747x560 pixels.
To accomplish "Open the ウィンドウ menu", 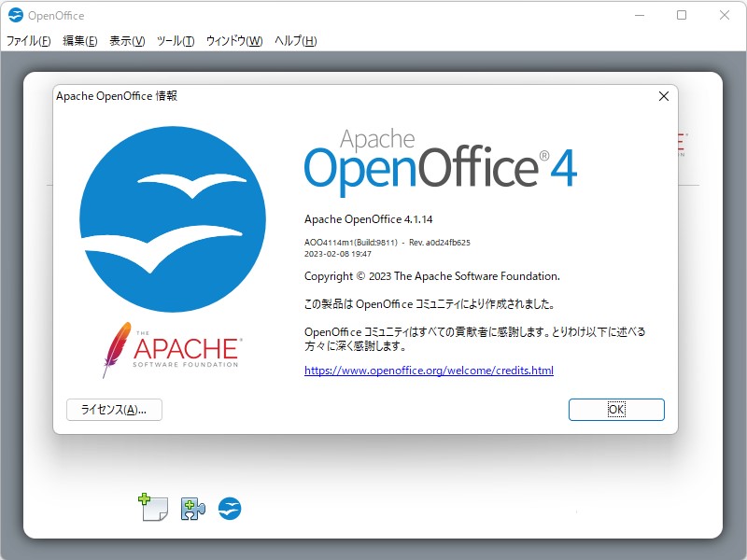I will 233,41.
